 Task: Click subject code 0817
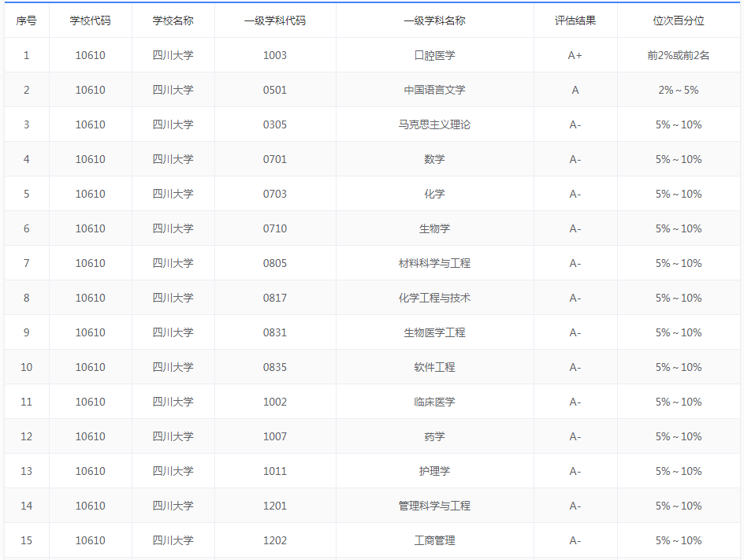click(275, 297)
